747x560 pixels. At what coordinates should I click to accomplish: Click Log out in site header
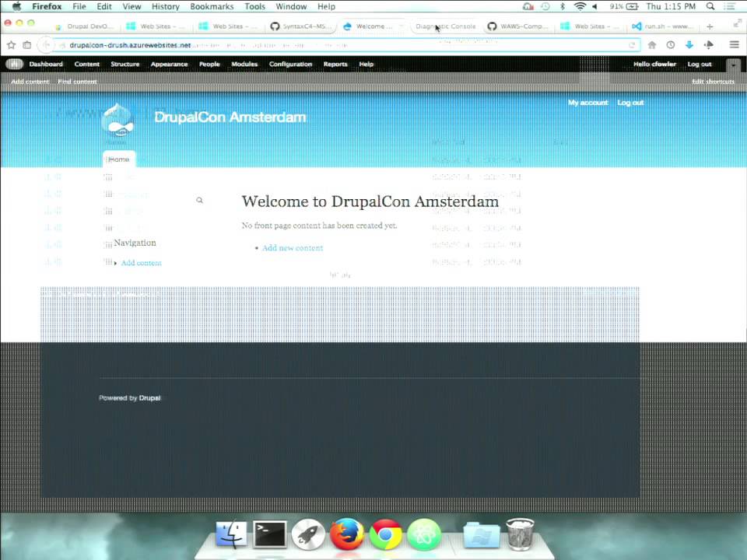(x=630, y=103)
